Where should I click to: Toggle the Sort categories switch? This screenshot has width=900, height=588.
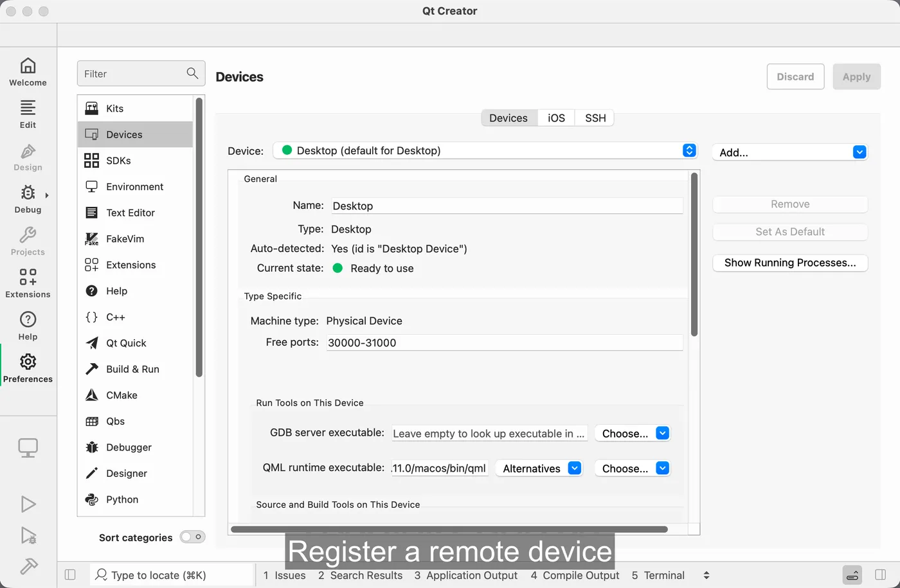coord(192,537)
